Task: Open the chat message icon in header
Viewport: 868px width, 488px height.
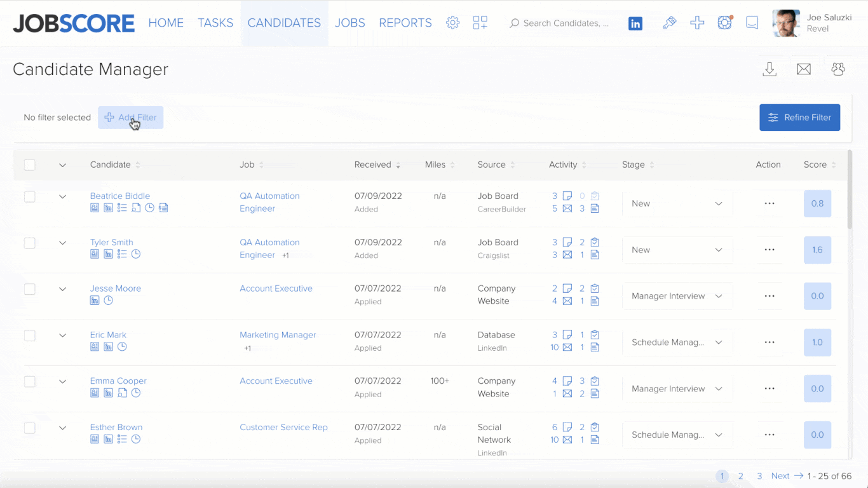Action: tap(752, 23)
